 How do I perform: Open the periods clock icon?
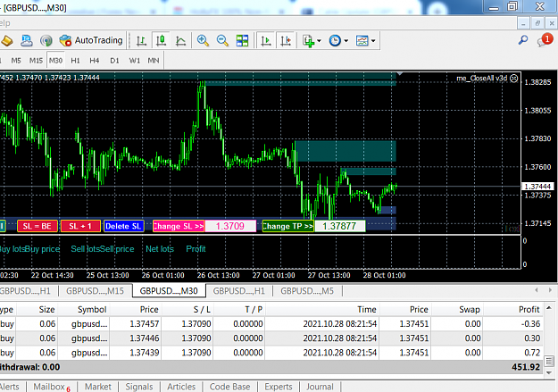tap(335, 40)
